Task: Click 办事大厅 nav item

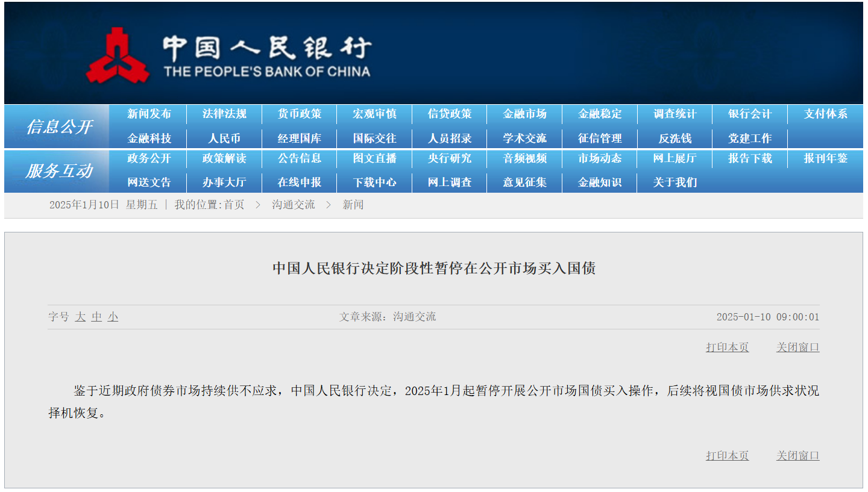Action: point(224,182)
